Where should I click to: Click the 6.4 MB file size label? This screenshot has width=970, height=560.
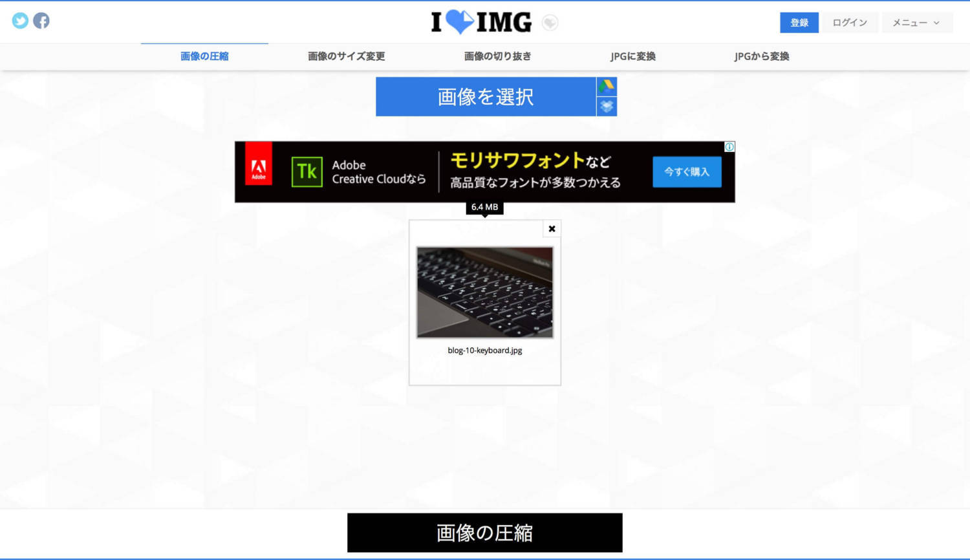tap(485, 207)
